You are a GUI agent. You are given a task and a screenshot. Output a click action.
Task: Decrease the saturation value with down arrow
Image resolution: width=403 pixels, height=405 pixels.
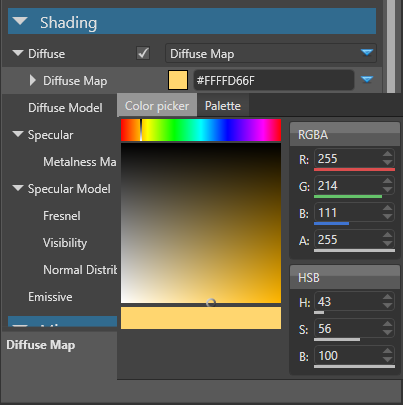tap(387, 333)
